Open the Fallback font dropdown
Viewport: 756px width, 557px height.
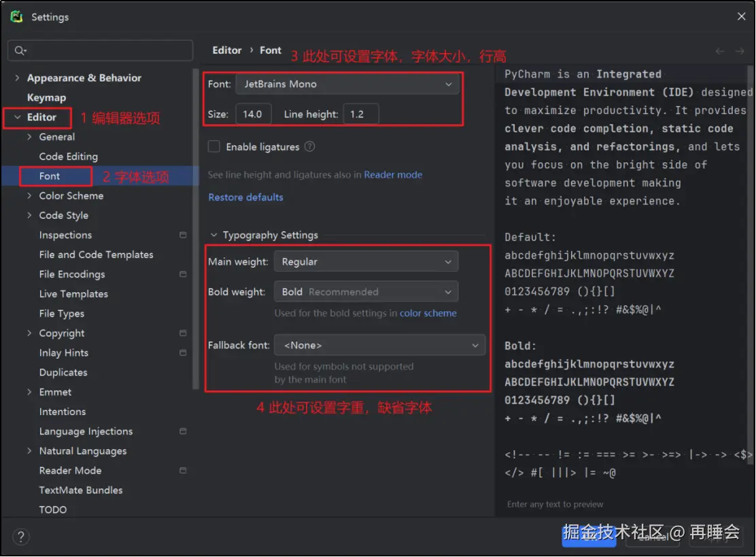tap(379, 346)
